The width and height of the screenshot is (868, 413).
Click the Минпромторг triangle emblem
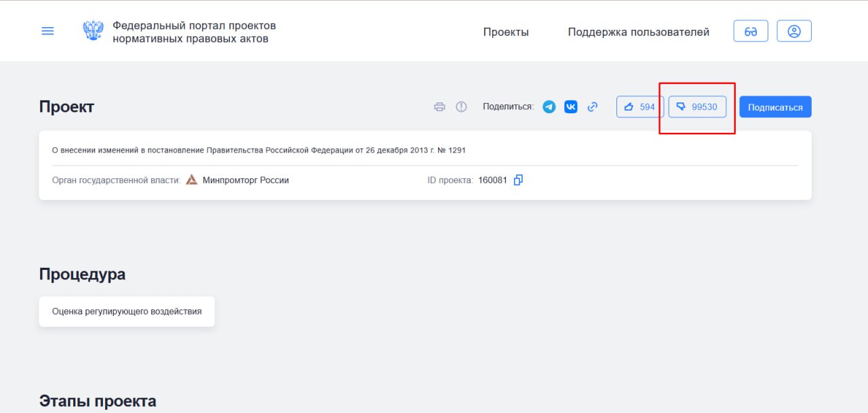(192, 180)
